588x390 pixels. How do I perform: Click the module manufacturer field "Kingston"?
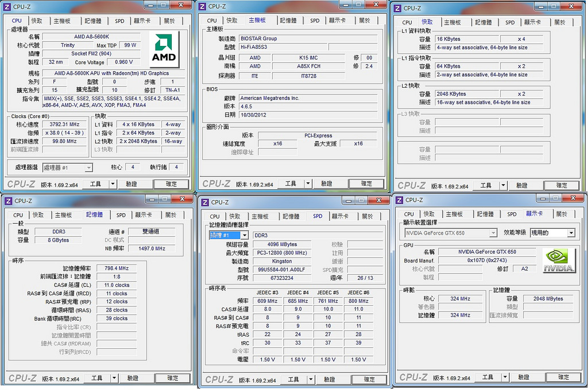coord(282,261)
